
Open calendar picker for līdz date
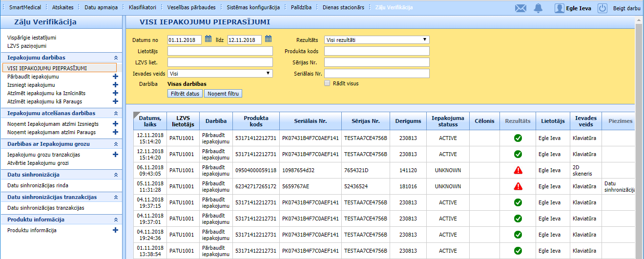point(268,40)
